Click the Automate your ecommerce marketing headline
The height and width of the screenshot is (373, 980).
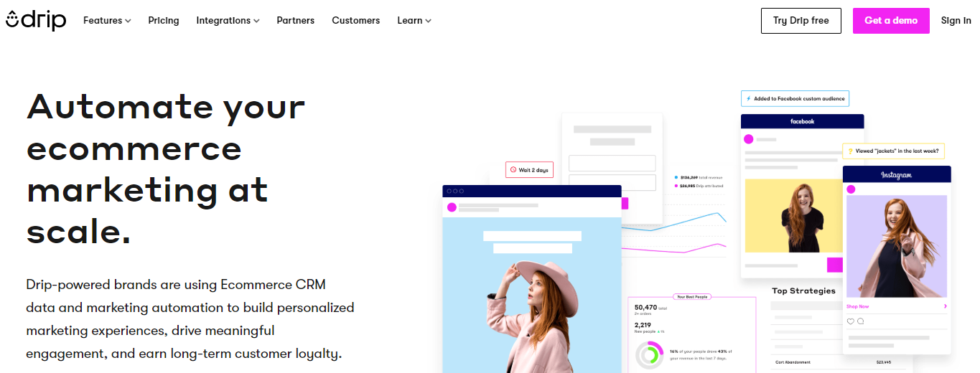point(166,169)
